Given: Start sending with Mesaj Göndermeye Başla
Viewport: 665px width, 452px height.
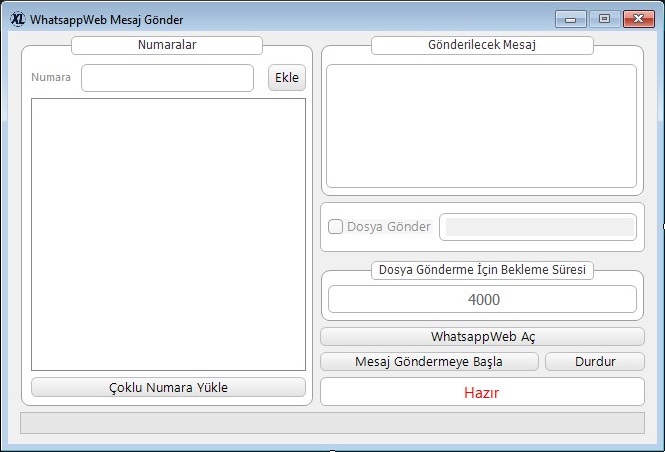Looking at the screenshot, I should point(429,362).
